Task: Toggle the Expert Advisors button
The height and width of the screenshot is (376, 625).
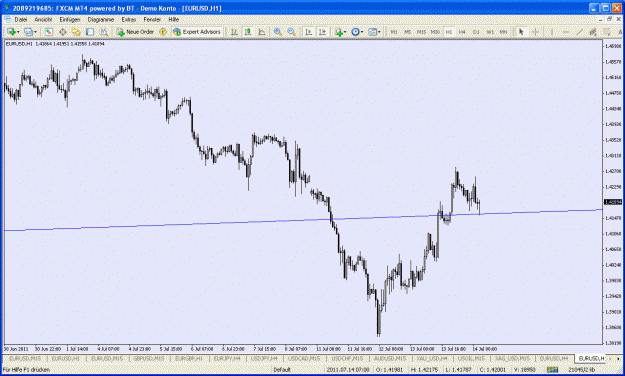Action: [x=197, y=32]
